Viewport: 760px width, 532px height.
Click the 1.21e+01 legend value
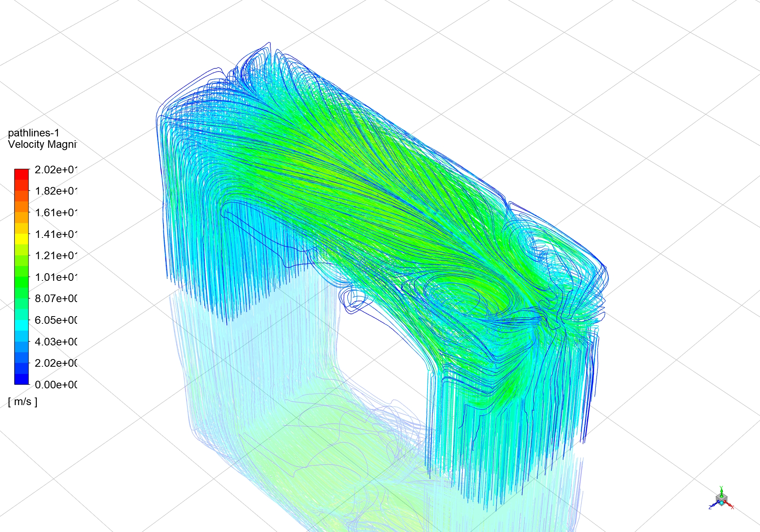55,255
